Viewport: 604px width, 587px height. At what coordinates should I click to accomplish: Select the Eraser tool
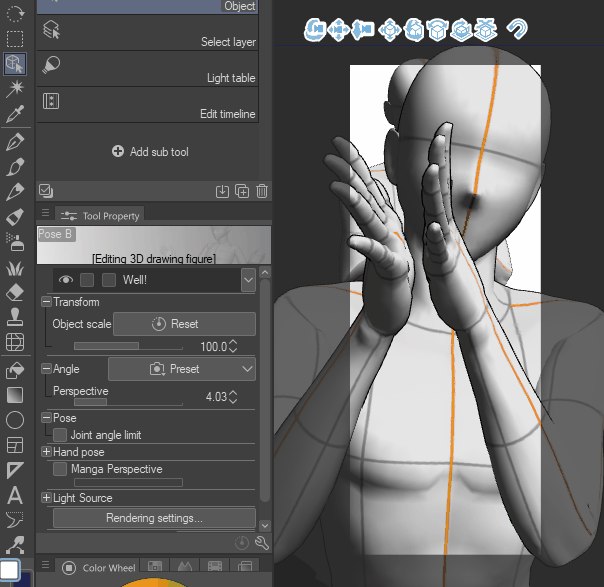point(15,293)
